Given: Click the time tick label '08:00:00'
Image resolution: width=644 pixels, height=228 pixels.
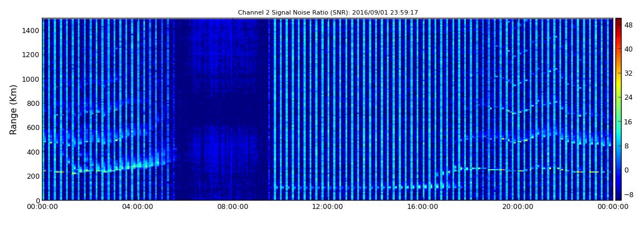Looking at the screenshot, I should coord(233,207).
